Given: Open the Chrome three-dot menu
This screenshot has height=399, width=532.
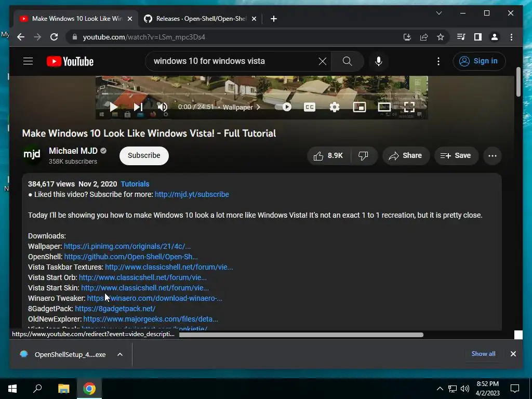Looking at the screenshot, I should click(511, 37).
